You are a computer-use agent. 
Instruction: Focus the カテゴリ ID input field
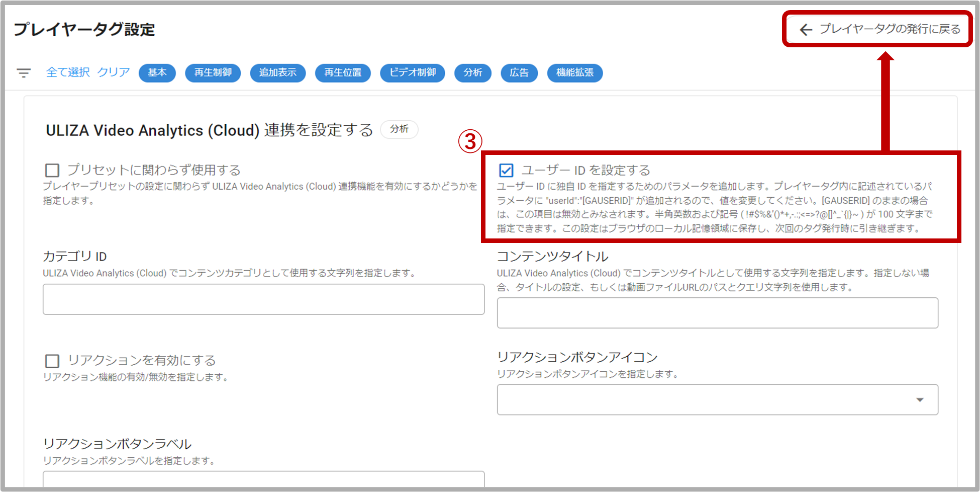point(264,299)
